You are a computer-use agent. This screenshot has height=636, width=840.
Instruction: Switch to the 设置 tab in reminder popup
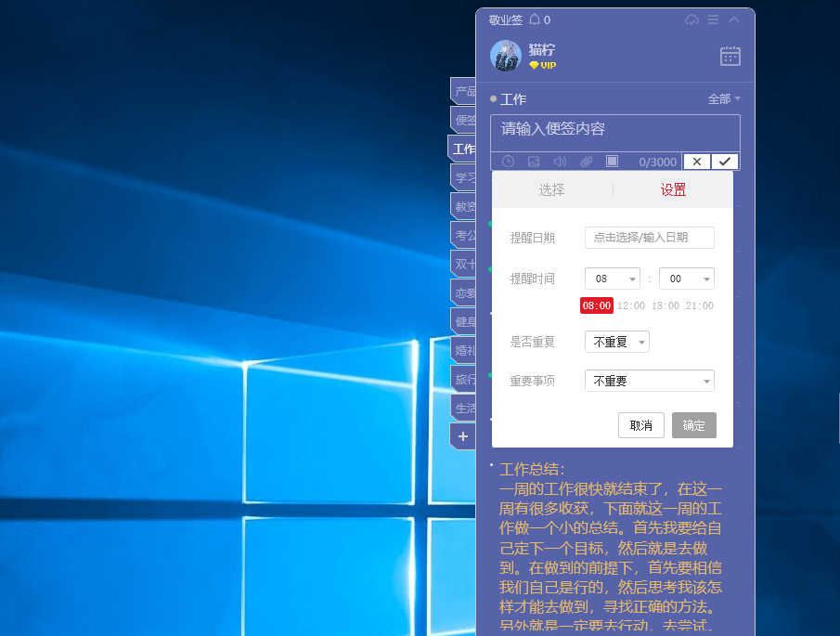coord(673,189)
